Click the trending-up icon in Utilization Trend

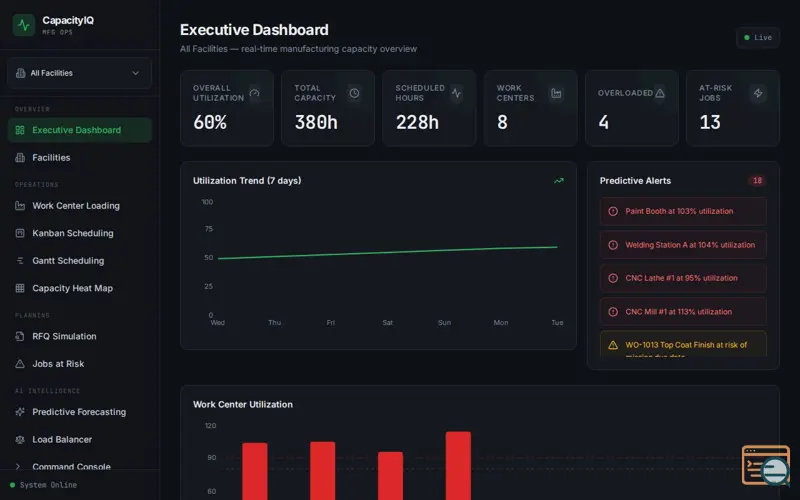pyautogui.click(x=559, y=181)
